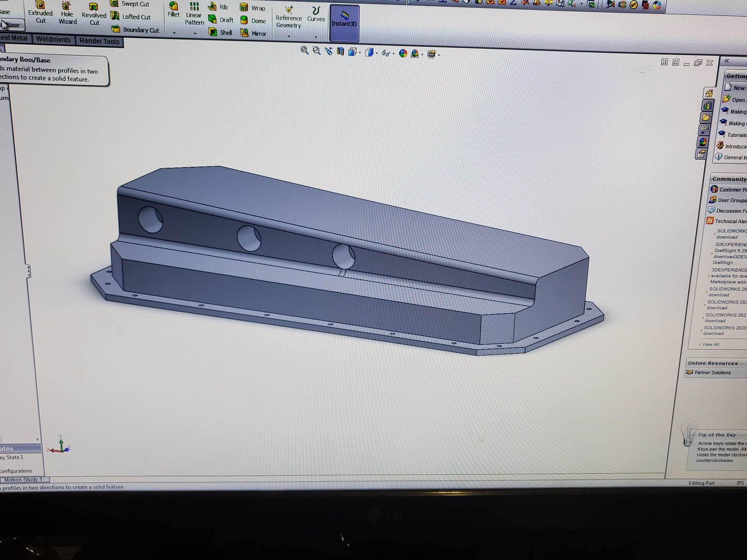Click the feature manager panel splitter handle
The image size is (747, 560).
pyautogui.click(x=28, y=271)
